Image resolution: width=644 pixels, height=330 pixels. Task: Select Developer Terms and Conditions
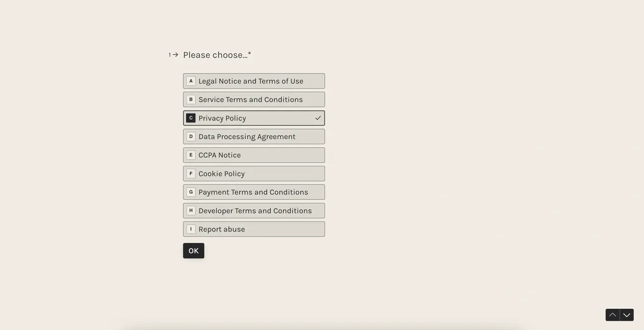point(255,211)
